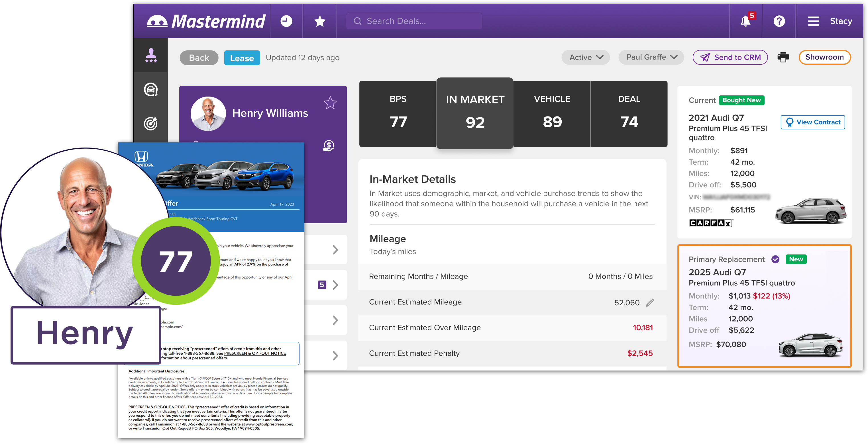The image size is (868, 444).
Task: Expand the row with badge 5 chevron
Action: 335,285
